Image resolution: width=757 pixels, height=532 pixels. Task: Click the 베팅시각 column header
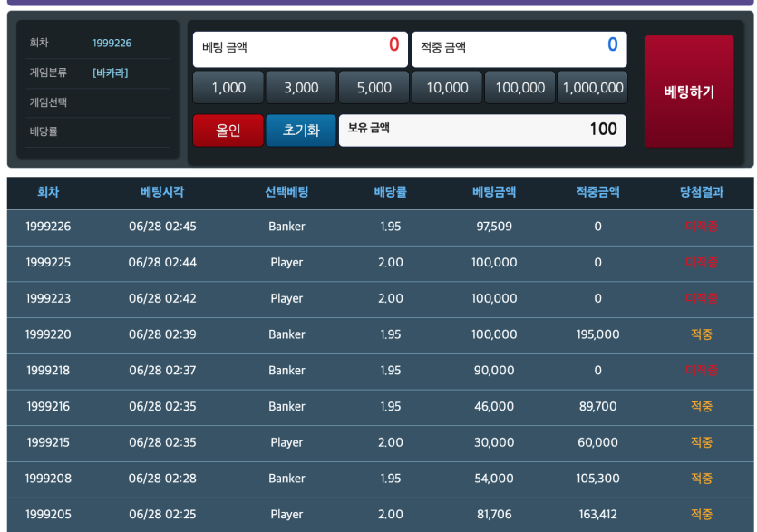click(x=162, y=191)
